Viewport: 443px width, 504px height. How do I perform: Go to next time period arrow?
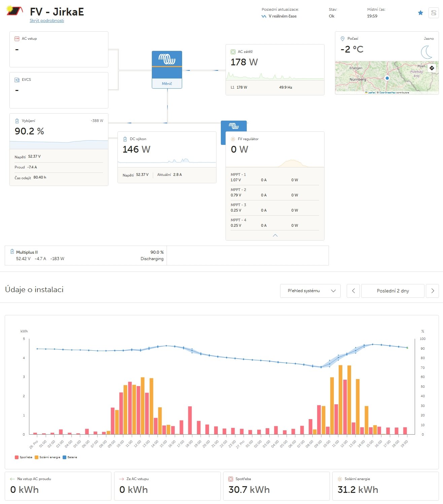(x=432, y=291)
